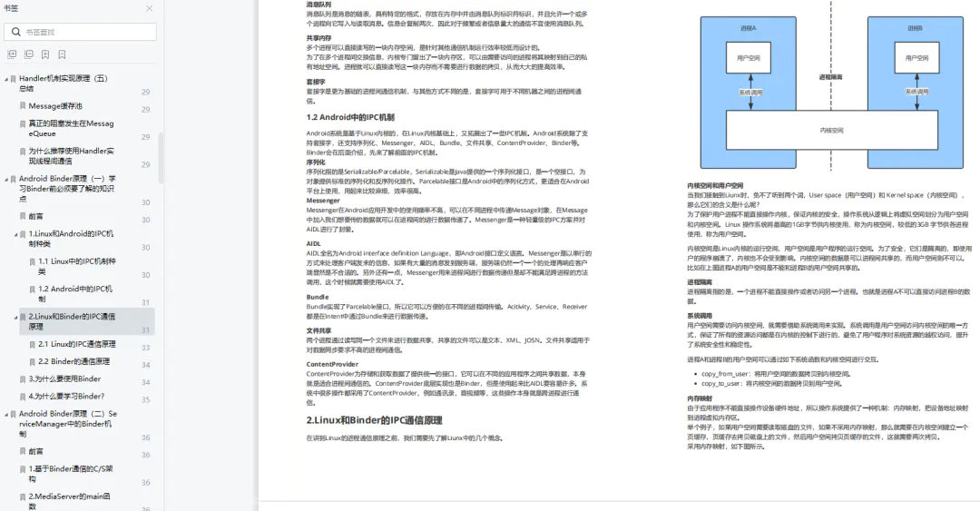This screenshot has width=980, height=511.
Task: Click the ContentProvider subheading in document
Action: tap(332, 364)
